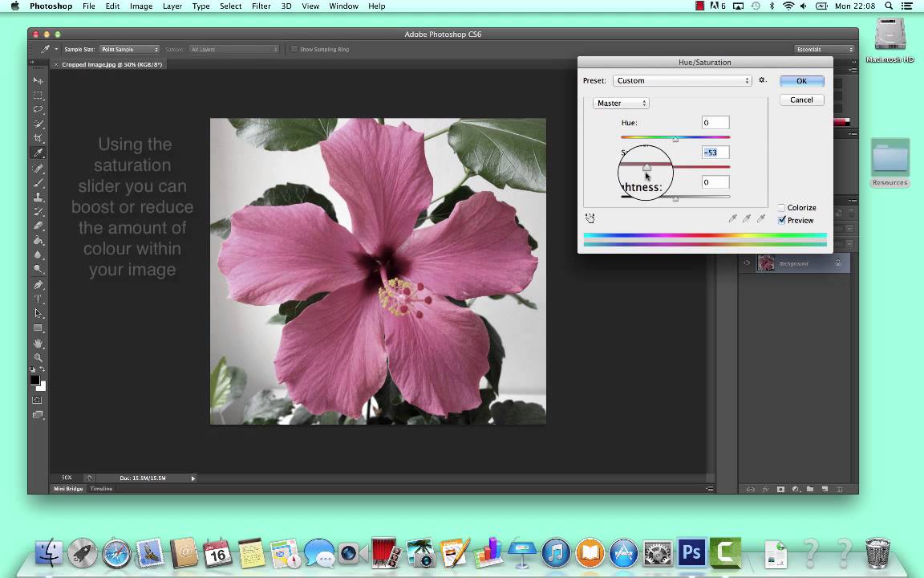
Task: Click the foreground color swatch
Action: (34, 381)
